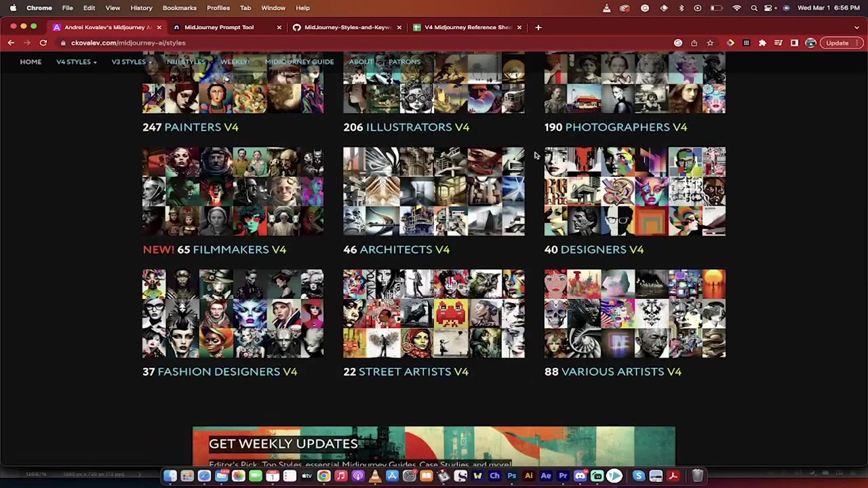Click the Chrome Update button
The image size is (868, 488).
point(840,43)
